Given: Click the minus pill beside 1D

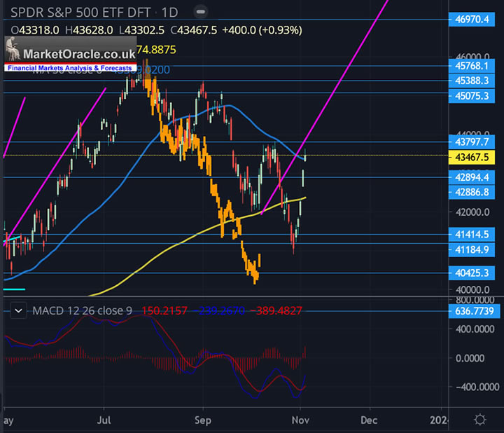Looking at the screenshot, I should pyautogui.click(x=201, y=12).
